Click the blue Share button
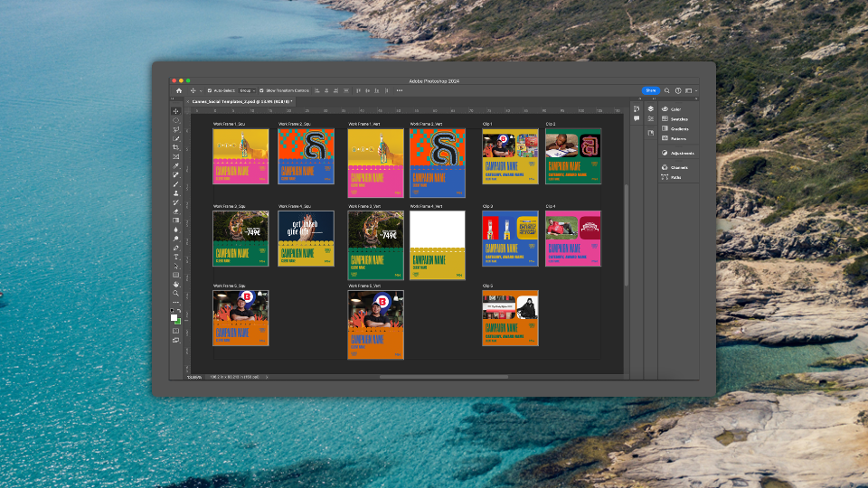This screenshot has height=488, width=868. [x=651, y=90]
